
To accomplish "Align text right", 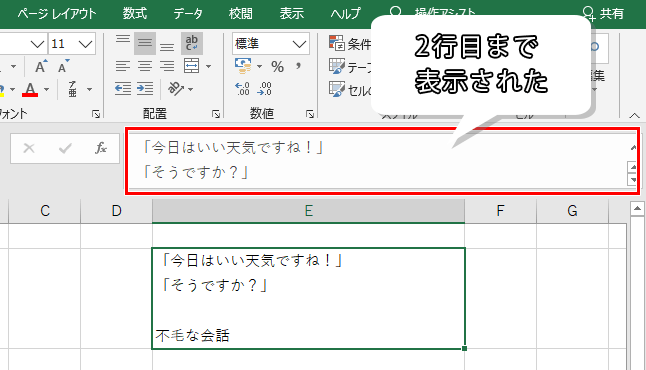I will click(x=167, y=66).
